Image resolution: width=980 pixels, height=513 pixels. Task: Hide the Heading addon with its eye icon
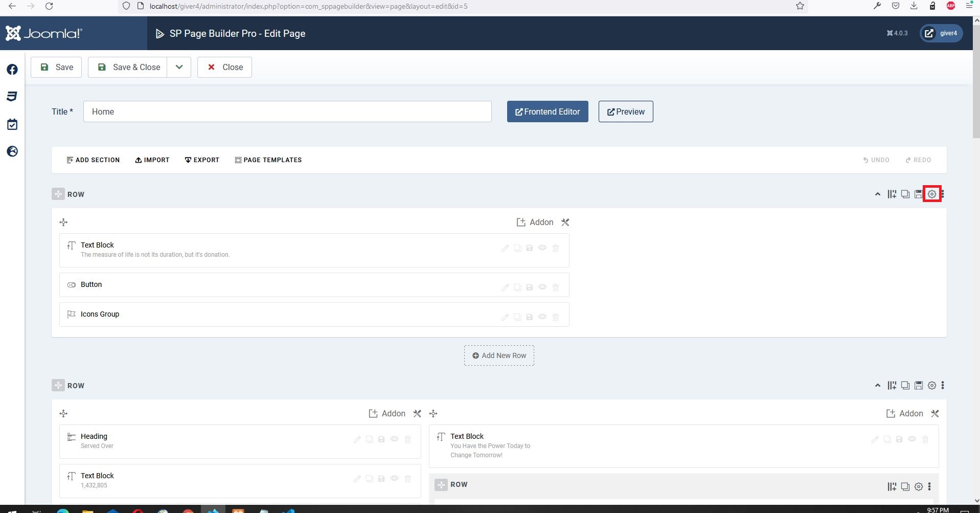click(394, 439)
